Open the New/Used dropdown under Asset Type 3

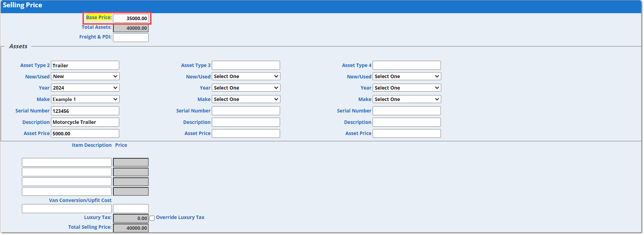[x=246, y=76]
